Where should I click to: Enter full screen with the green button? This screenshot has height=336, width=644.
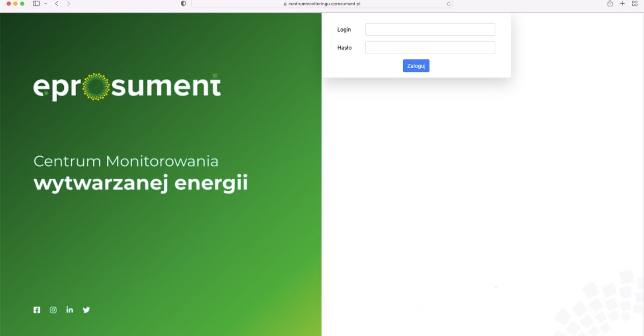click(22, 4)
